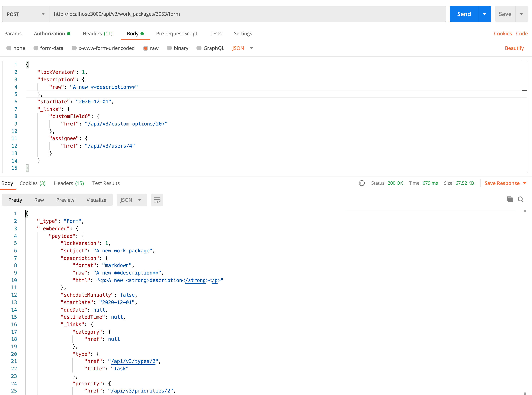Open the Save Response dropdown arrow

[x=525, y=183]
